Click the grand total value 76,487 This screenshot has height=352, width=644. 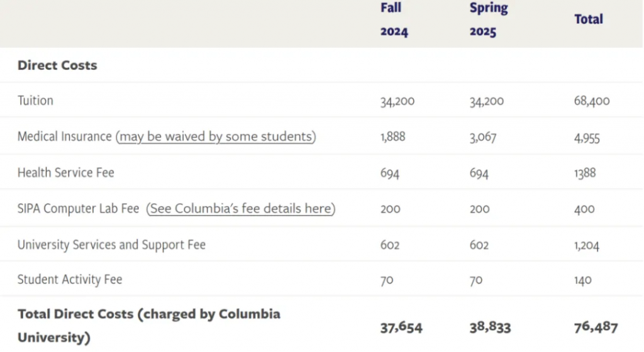596,327
